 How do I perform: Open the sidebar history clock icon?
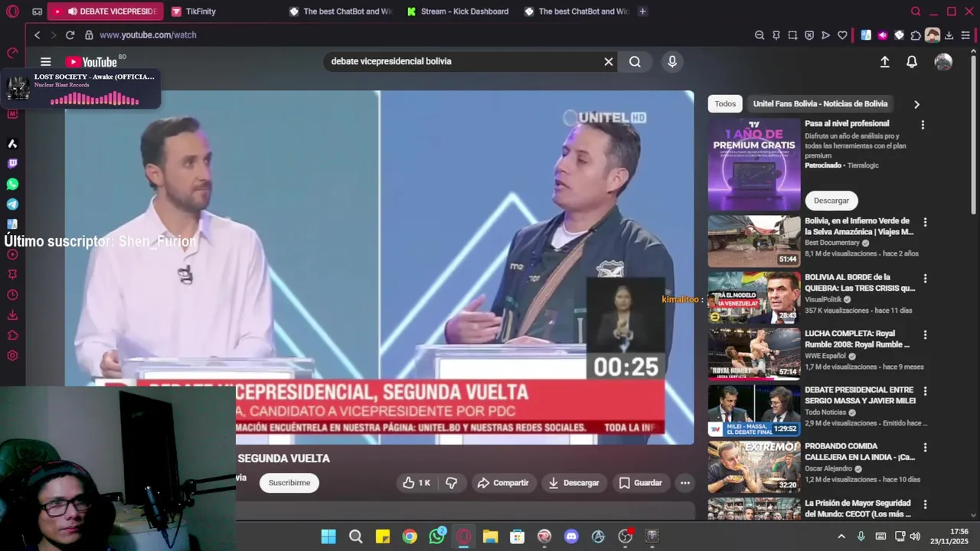pyautogui.click(x=12, y=295)
